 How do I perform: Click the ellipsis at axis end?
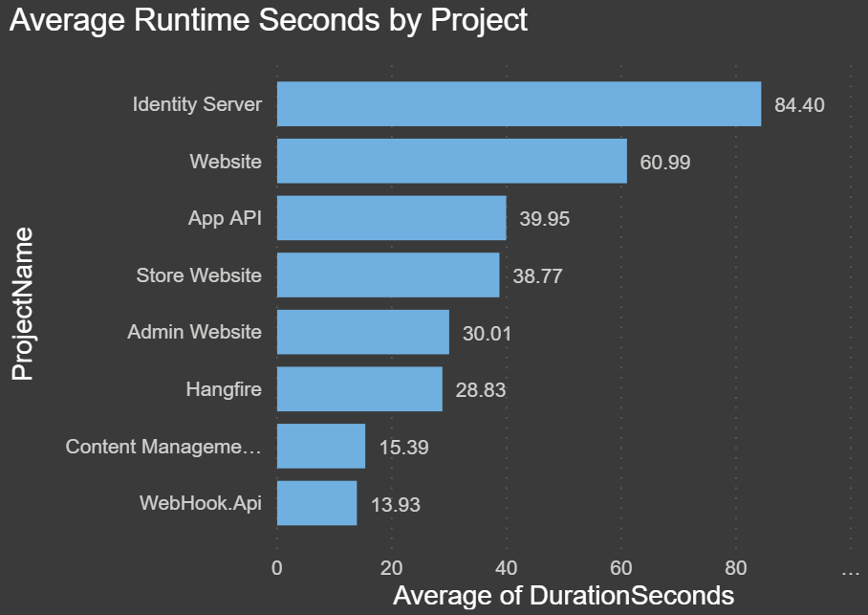(x=851, y=569)
